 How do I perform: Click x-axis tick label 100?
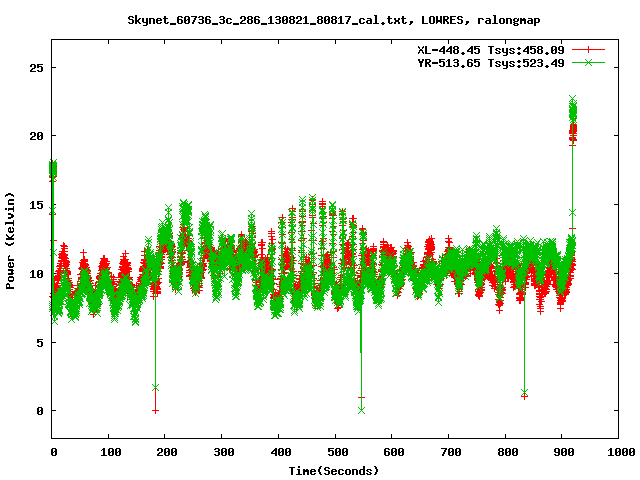click(x=111, y=452)
